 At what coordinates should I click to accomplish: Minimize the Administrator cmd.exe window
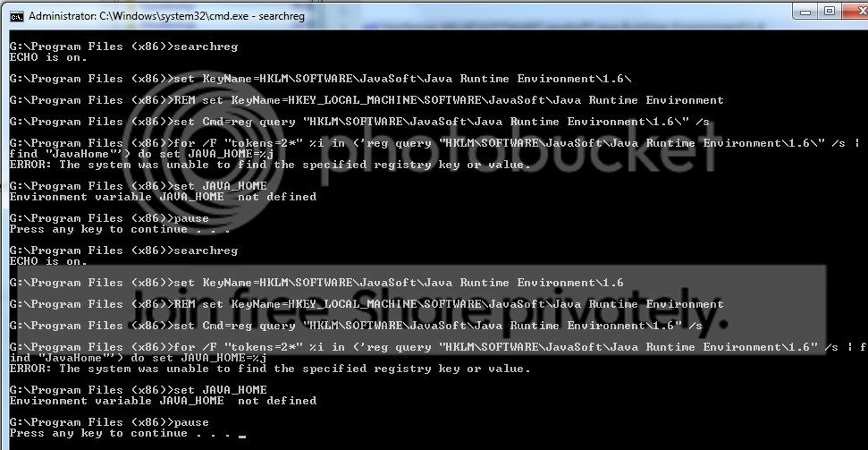click(805, 11)
